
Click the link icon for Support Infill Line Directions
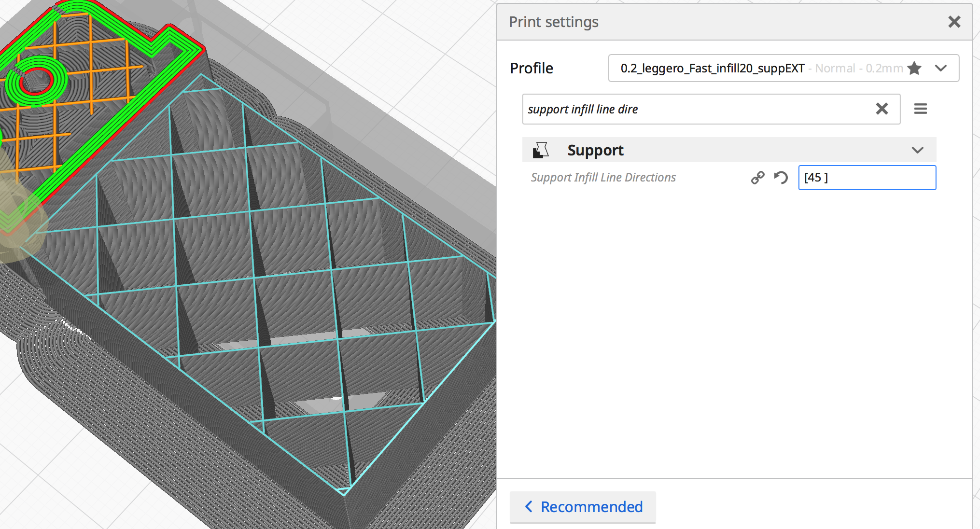click(757, 178)
